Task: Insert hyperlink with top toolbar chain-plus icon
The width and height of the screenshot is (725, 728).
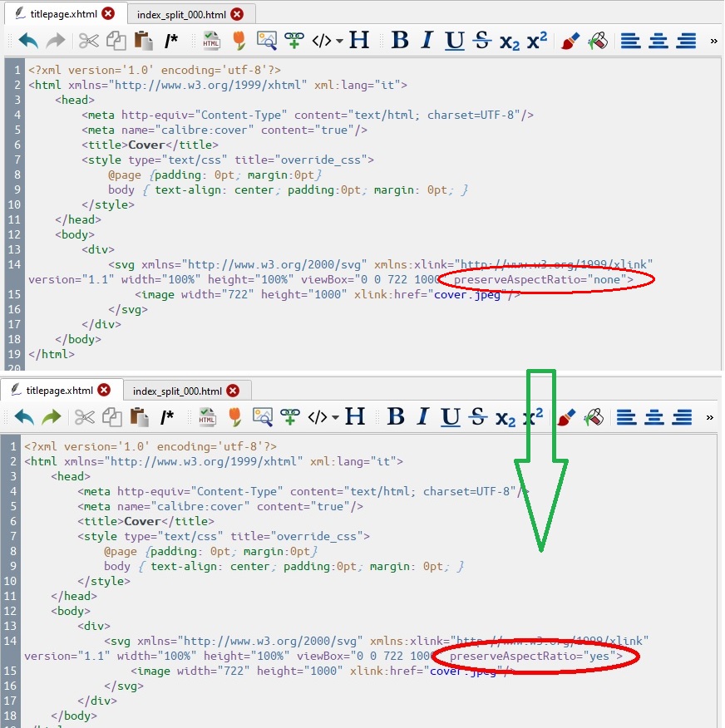Action: 294,41
